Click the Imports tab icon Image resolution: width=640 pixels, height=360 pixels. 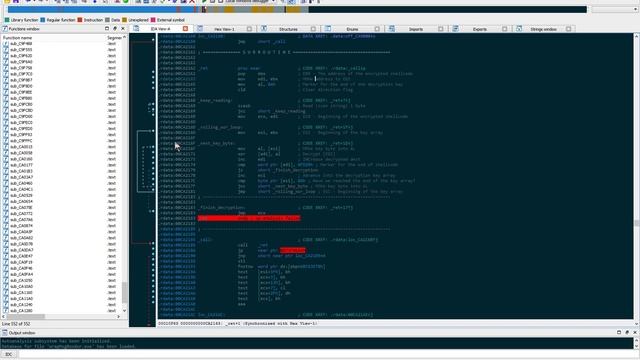[392, 29]
